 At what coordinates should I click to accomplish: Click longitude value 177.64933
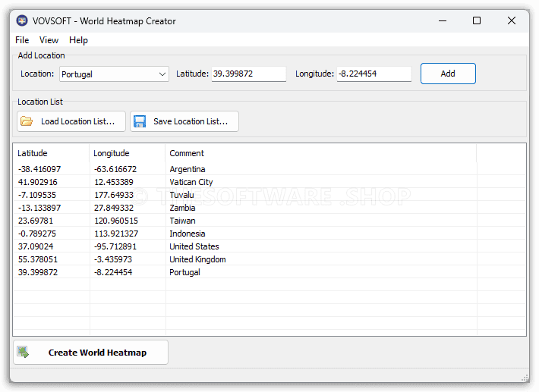coord(114,195)
